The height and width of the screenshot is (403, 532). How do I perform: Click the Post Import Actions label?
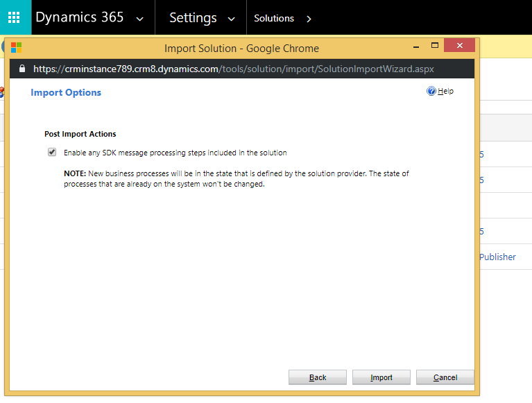tap(80, 134)
